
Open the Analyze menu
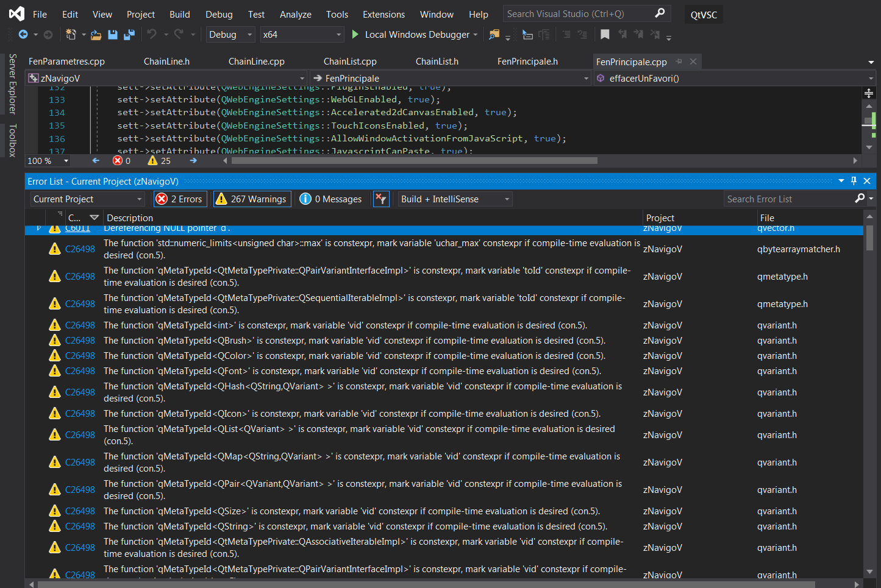(296, 14)
